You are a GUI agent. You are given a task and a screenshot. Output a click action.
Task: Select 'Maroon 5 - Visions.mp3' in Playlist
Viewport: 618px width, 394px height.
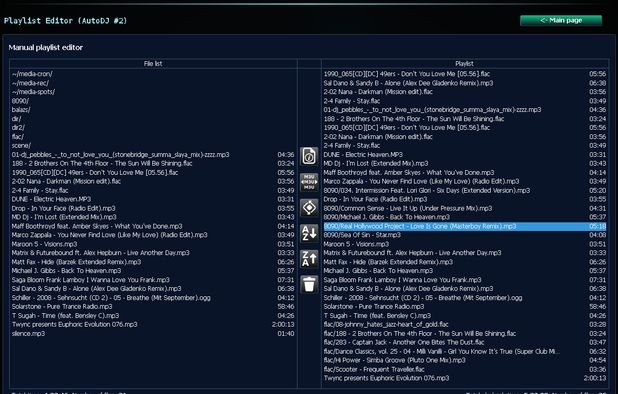(x=465, y=244)
